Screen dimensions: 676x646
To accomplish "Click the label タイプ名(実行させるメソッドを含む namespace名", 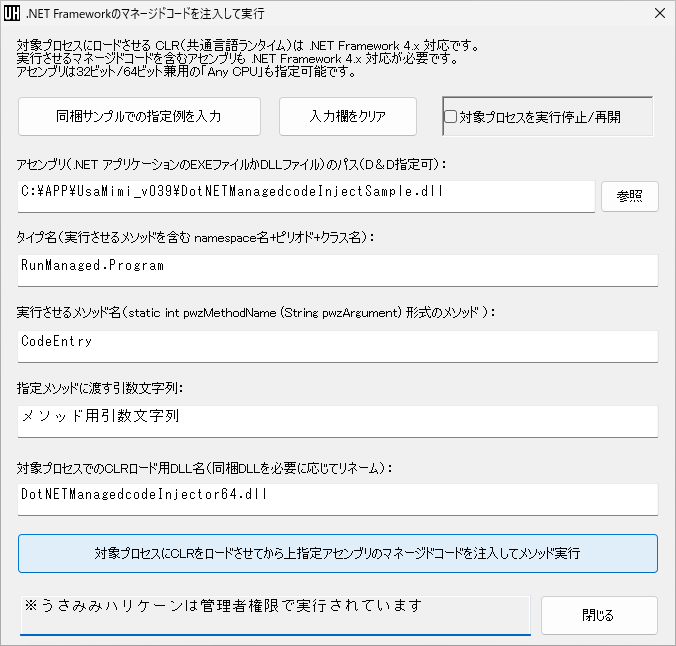I will tap(195, 237).
